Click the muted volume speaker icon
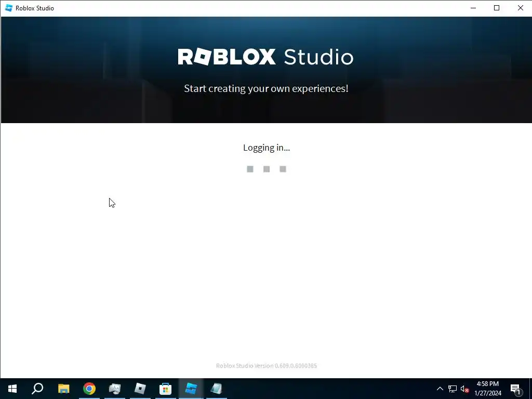Screen dimensions: 532x399 (464, 389)
